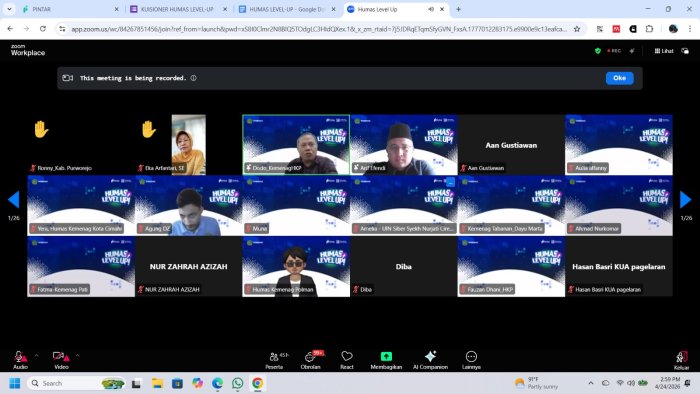Open the clock showing 2:59 PM
The width and height of the screenshot is (700, 394).
(x=668, y=383)
